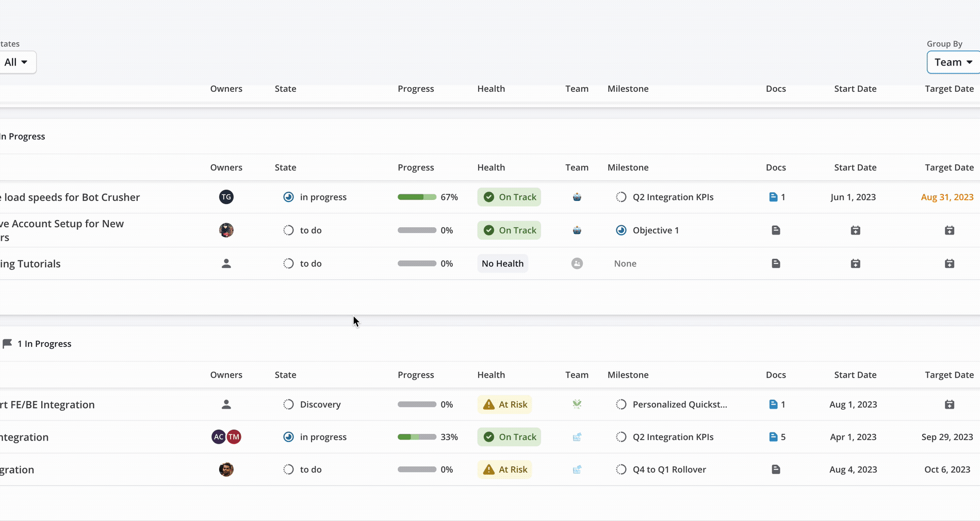Viewport: 980px width, 521px height.
Task: Click owner avatar in Account Setup row
Action: click(226, 230)
